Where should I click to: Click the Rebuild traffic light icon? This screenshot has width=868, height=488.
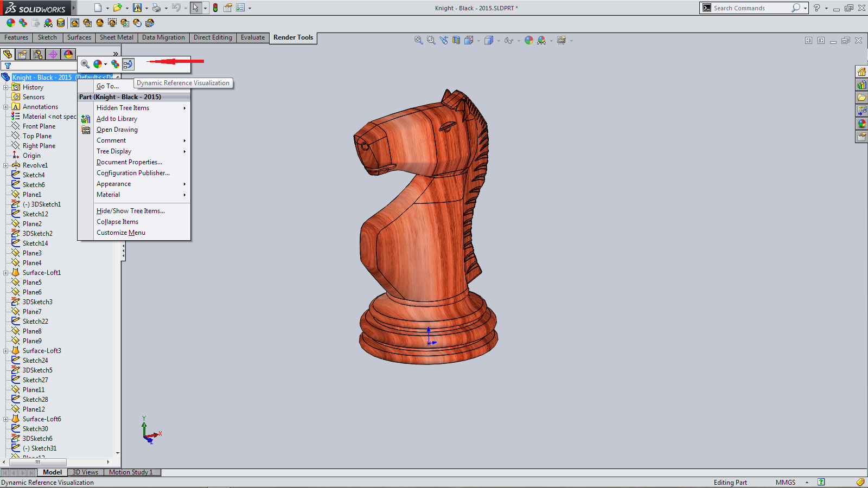pos(215,8)
